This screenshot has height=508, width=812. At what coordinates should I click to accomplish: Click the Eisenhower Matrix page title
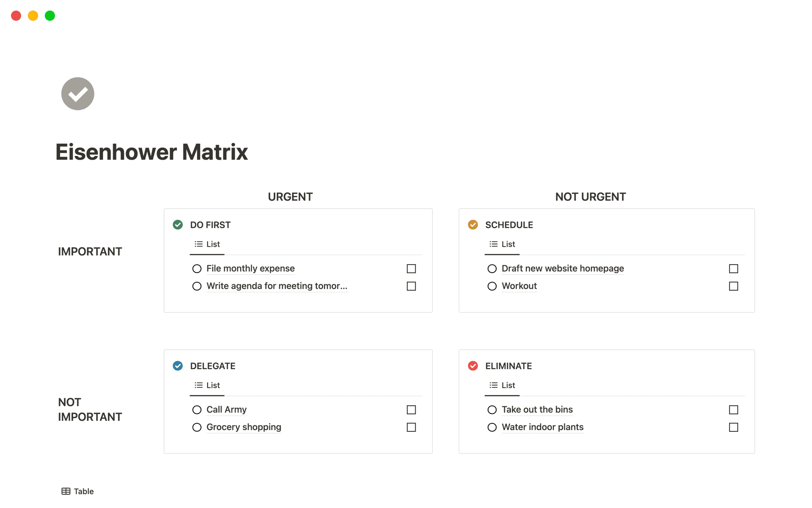pyautogui.click(x=151, y=152)
